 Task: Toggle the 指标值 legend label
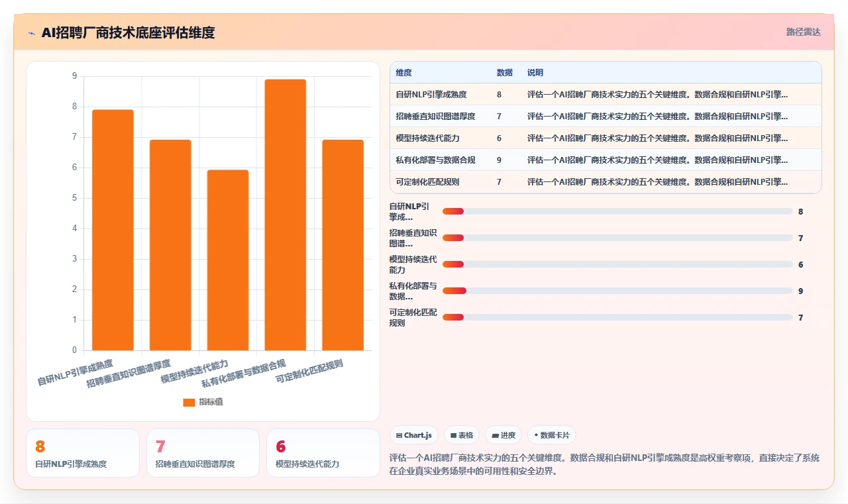click(x=211, y=402)
